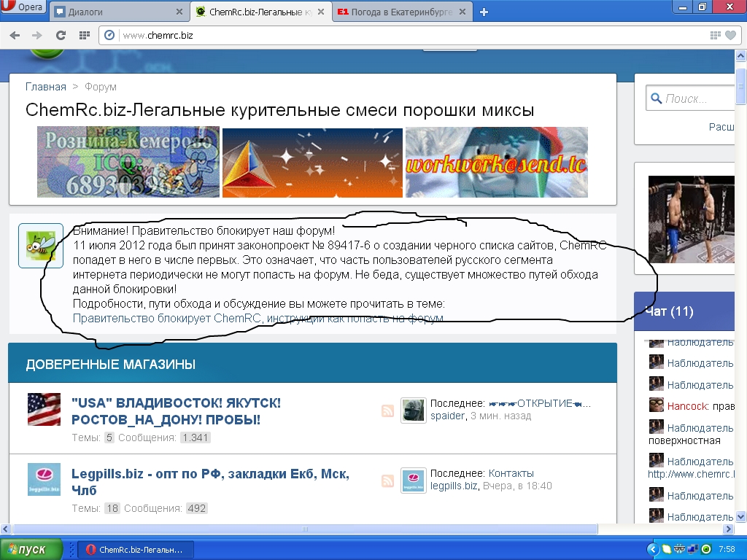Open link Правительство блокирует ChemRC, инструкции

coord(258,318)
